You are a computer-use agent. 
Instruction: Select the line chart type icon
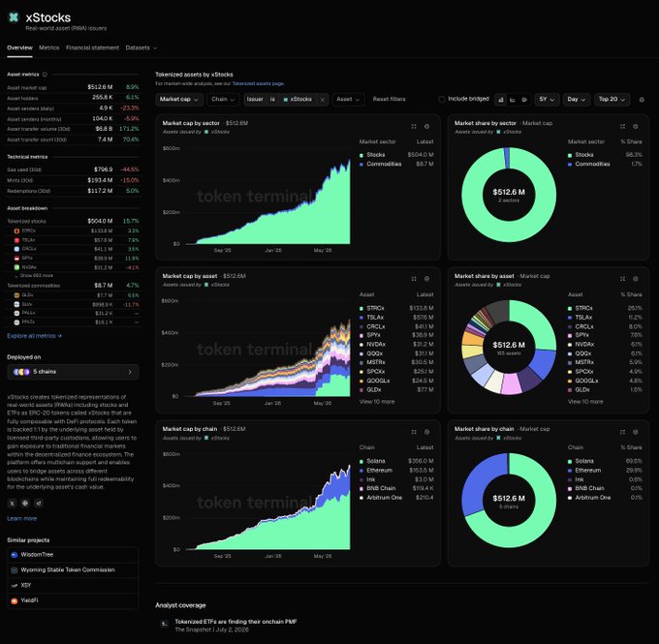(513, 100)
